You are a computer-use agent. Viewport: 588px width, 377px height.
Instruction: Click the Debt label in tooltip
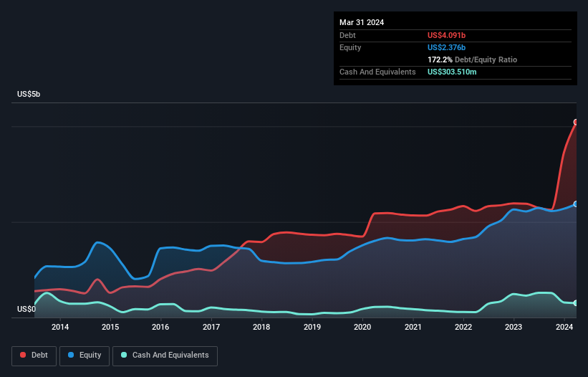click(347, 35)
